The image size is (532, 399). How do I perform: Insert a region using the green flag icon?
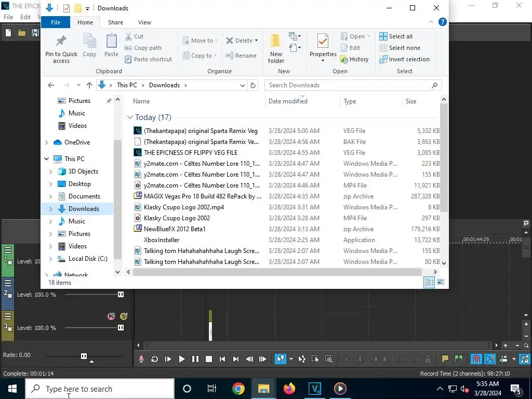[x=458, y=359]
